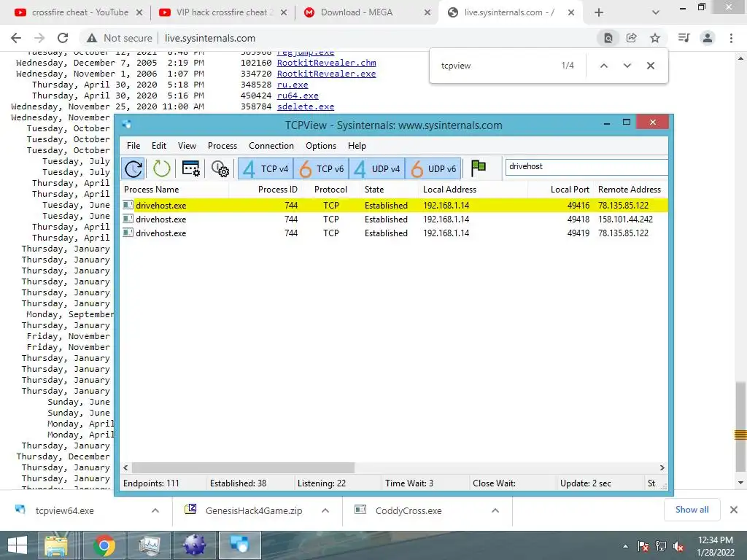This screenshot has height=560, width=747.
Task: Open Chrome profile icon
Action: pyautogui.click(x=708, y=38)
